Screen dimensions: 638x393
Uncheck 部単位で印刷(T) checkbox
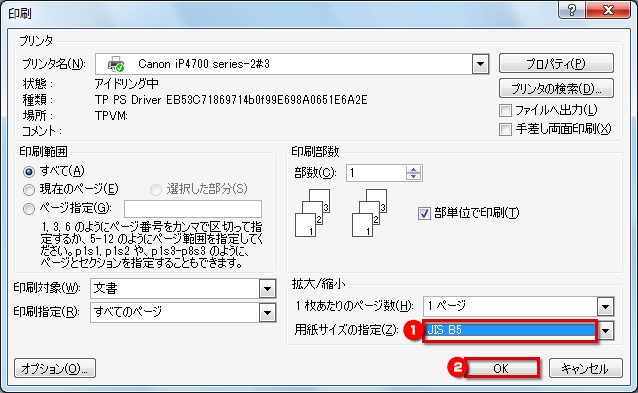pyautogui.click(x=424, y=213)
